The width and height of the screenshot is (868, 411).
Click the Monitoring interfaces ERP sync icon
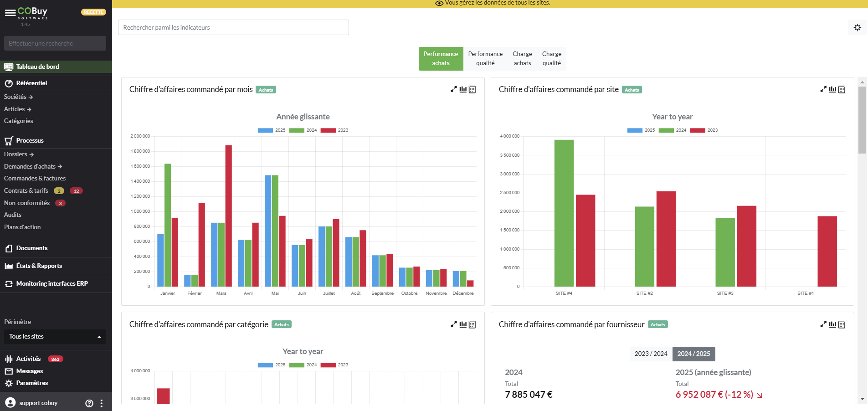pyautogui.click(x=9, y=284)
